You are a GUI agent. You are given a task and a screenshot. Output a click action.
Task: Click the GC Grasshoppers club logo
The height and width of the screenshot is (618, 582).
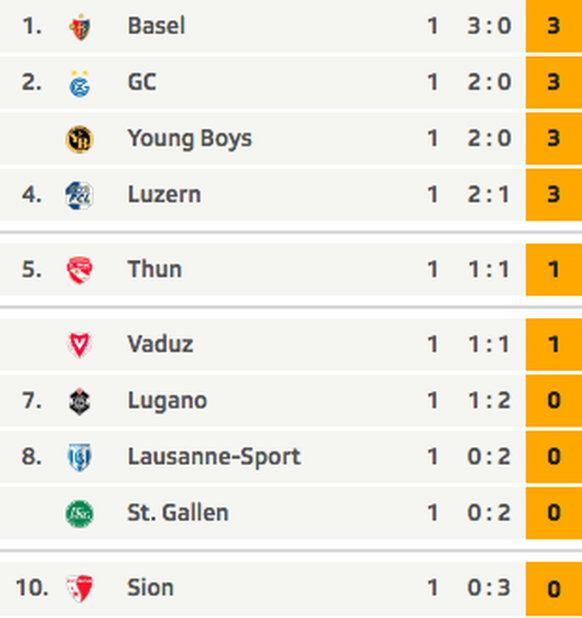(80, 84)
